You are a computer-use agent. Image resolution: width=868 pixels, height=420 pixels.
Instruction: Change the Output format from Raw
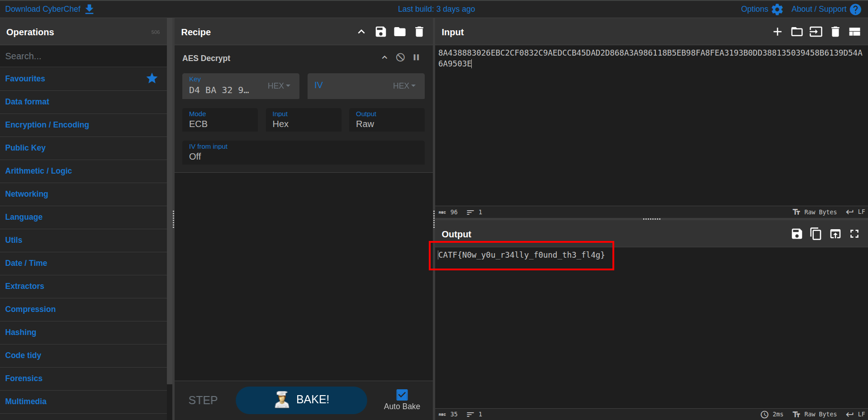coord(387,120)
